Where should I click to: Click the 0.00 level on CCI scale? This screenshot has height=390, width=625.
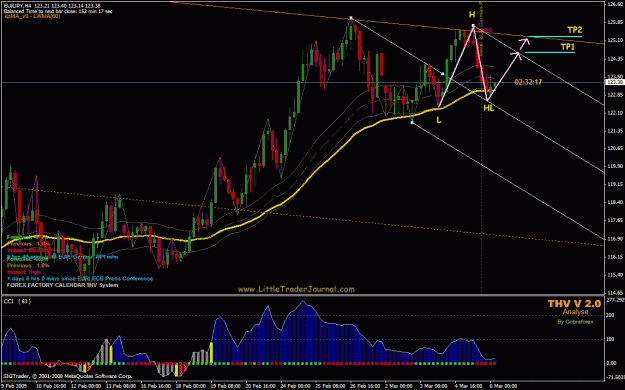point(612,363)
